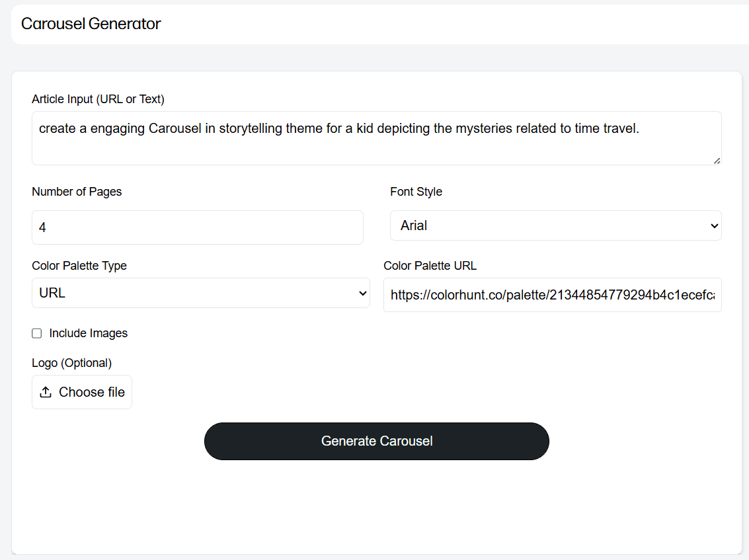749x560 pixels.
Task: Open the Color Palette Type dropdown
Action: click(x=200, y=293)
